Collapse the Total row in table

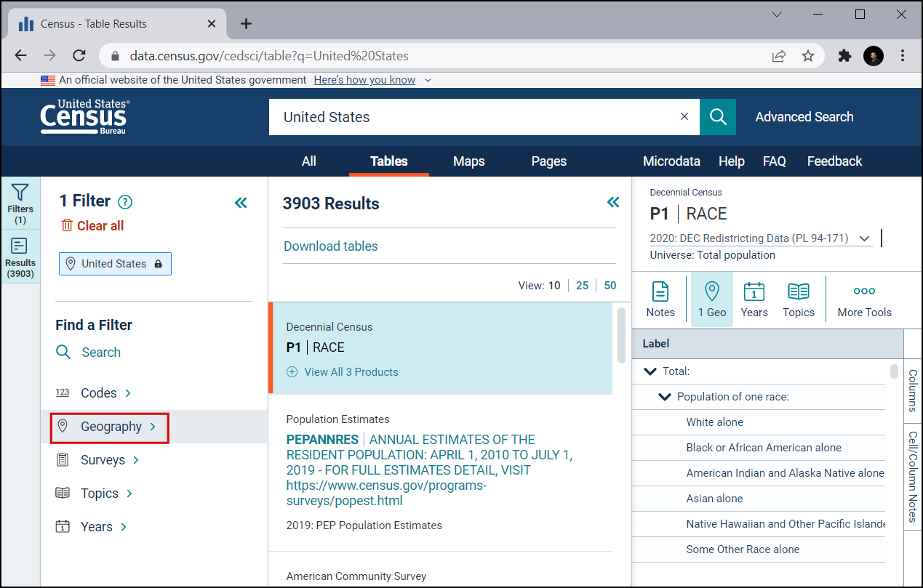point(650,371)
